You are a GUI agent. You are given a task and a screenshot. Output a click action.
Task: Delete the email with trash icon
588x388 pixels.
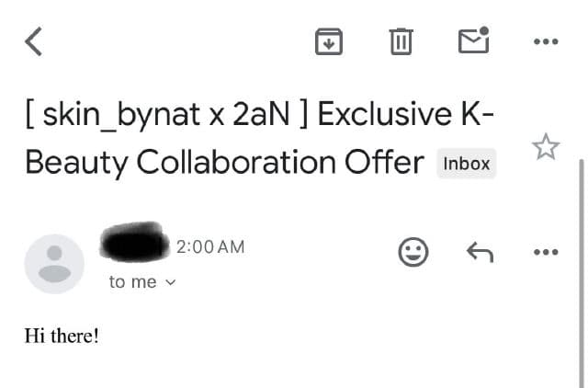pyautogui.click(x=401, y=41)
